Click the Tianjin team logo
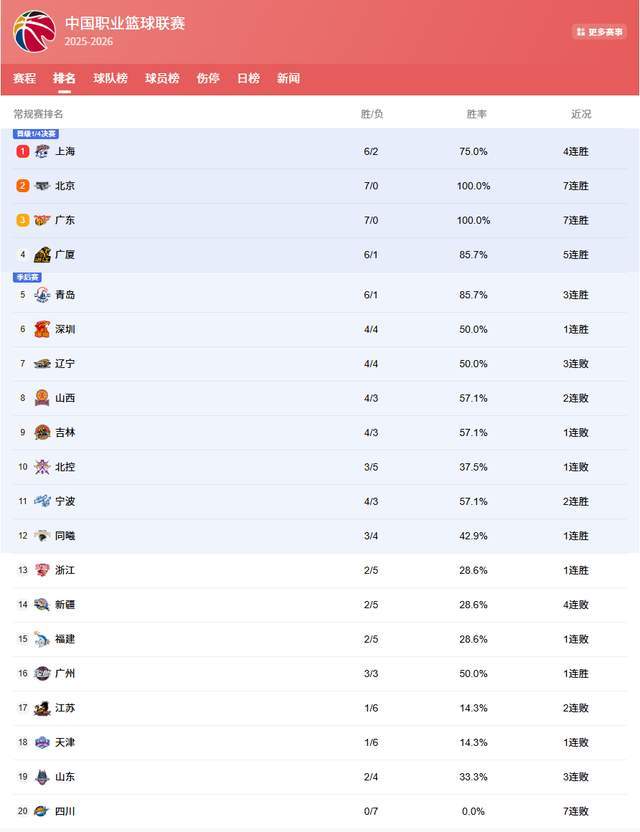 [x=42, y=742]
